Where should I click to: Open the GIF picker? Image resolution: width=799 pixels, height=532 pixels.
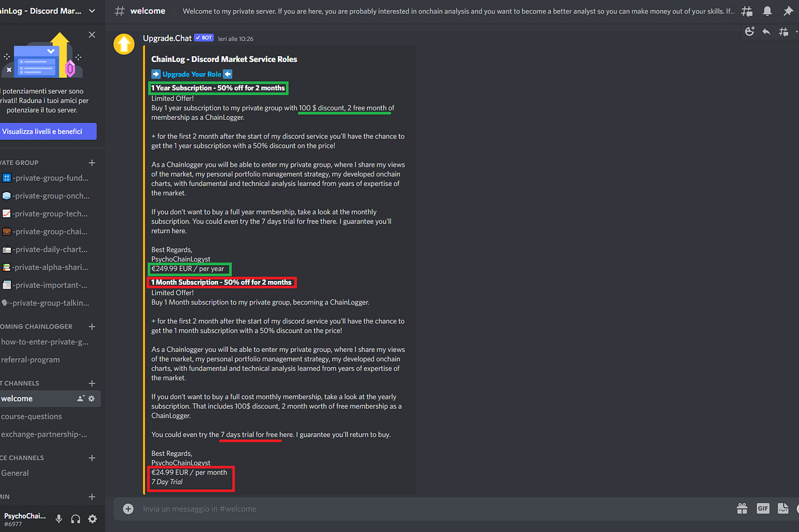763,508
